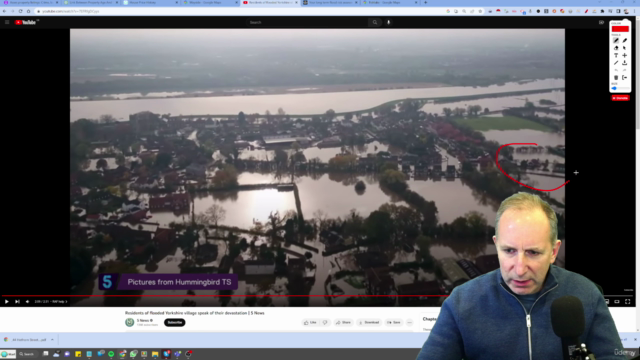640x360 pixels.
Task: Download the drawing with the save icon
Action: click(624, 62)
